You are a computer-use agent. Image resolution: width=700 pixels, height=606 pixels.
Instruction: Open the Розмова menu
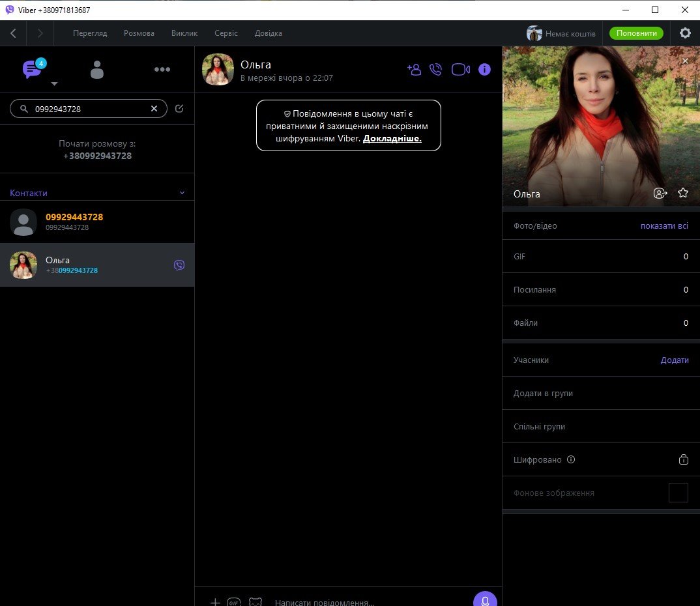(x=139, y=33)
